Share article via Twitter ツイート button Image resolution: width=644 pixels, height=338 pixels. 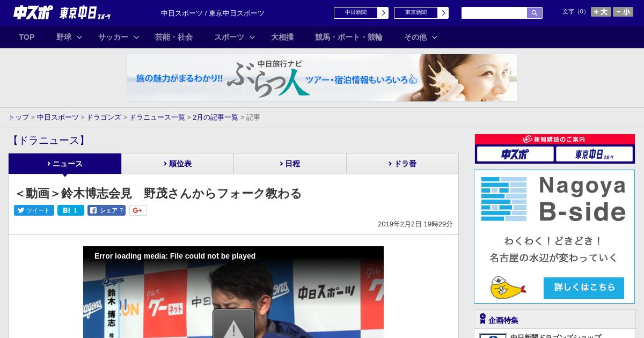pos(34,210)
